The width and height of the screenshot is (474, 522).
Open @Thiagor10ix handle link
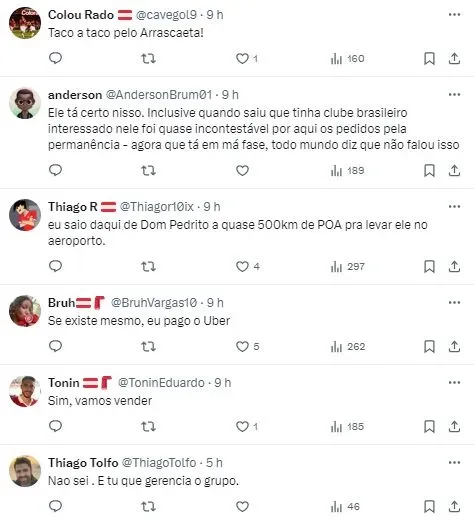tap(157, 207)
